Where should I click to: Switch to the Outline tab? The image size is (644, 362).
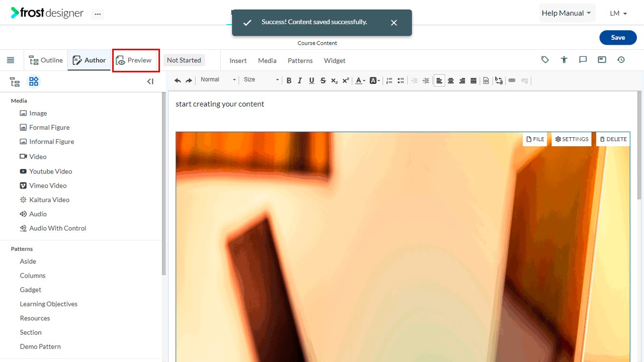tap(46, 60)
